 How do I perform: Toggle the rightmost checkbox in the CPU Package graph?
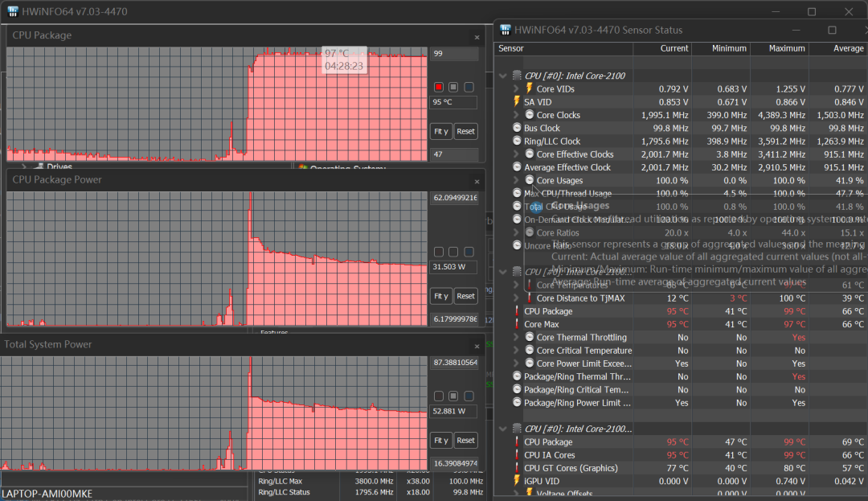[x=469, y=87]
